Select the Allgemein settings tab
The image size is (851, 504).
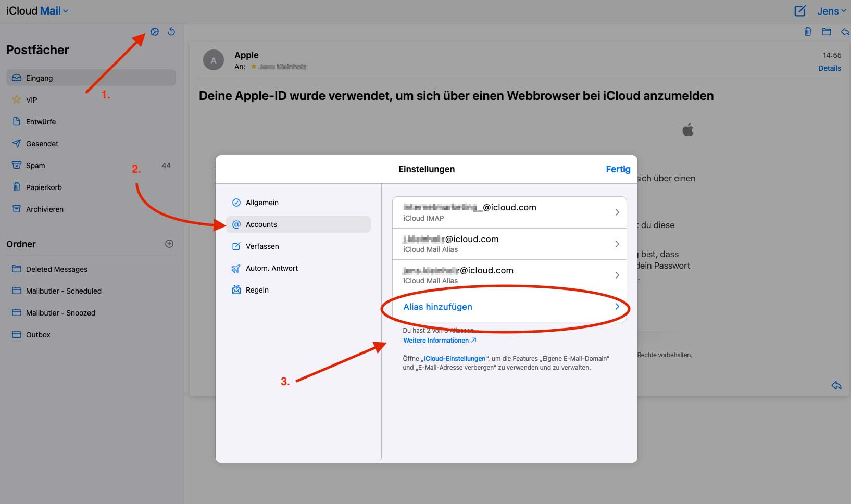(x=262, y=203)
